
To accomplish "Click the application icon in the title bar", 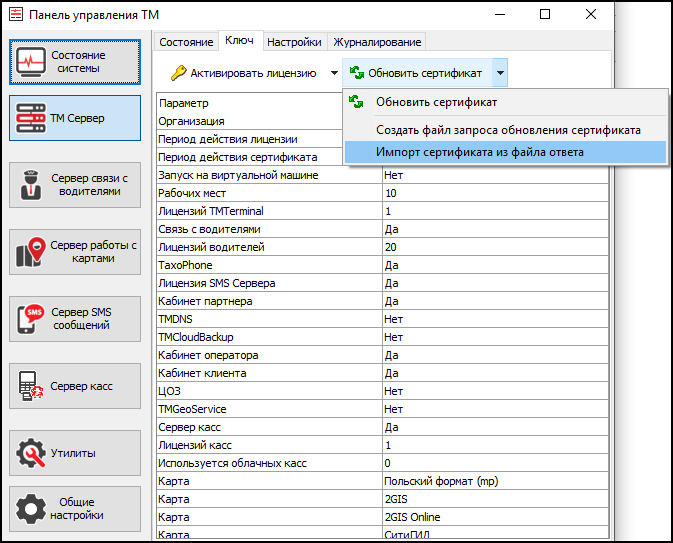I will pos(14,15).
